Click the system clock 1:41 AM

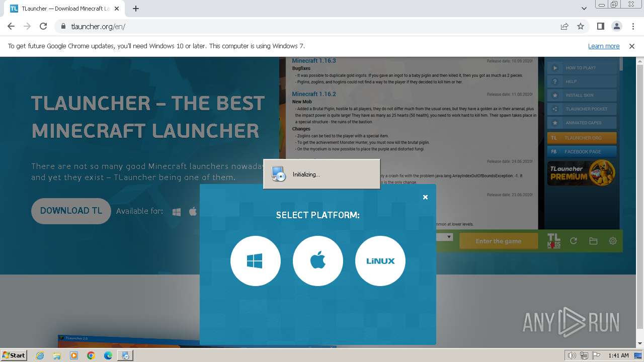point(618,355)
